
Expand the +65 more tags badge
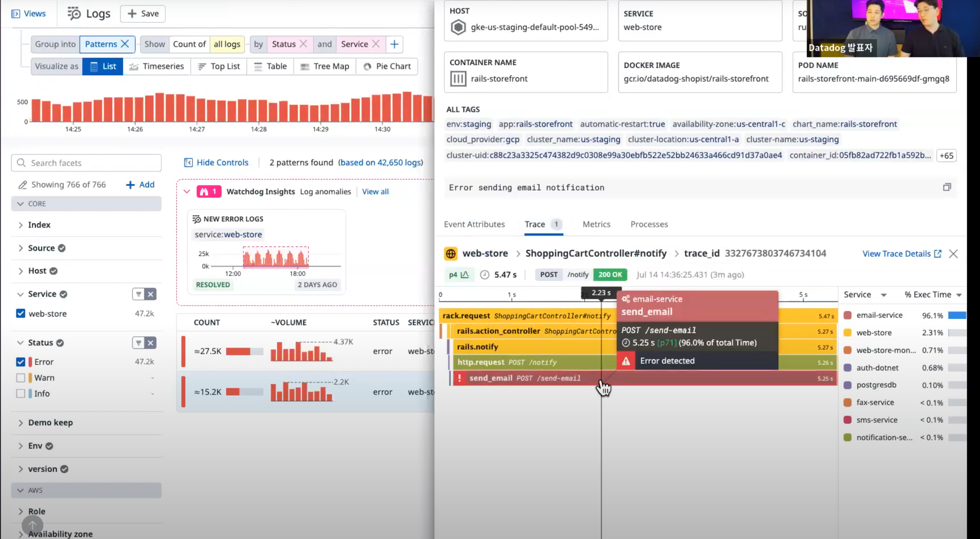point(947,155)
